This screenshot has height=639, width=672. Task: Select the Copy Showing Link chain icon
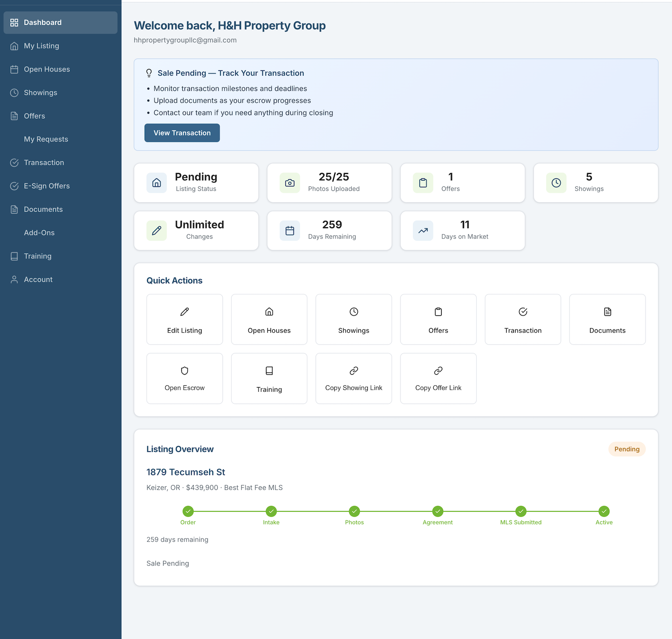(x=353, y=371)
